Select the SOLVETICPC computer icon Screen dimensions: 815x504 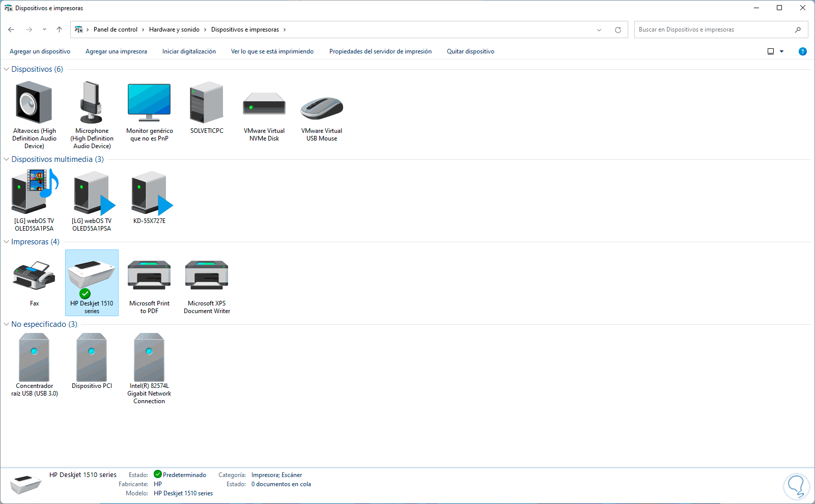coord(207,102)
